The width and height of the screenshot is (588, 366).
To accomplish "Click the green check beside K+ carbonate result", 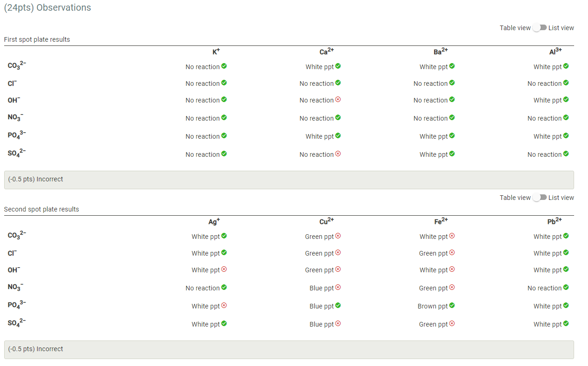I will 224,66.
